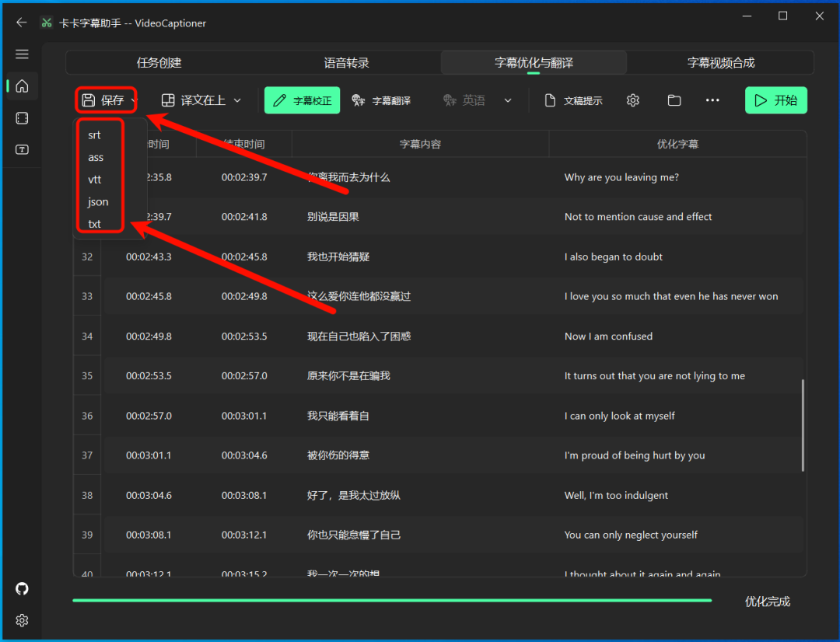The width and height of the screenshot is (840, 642).
Task: Choose srt from the save menu
Action: 94,135
